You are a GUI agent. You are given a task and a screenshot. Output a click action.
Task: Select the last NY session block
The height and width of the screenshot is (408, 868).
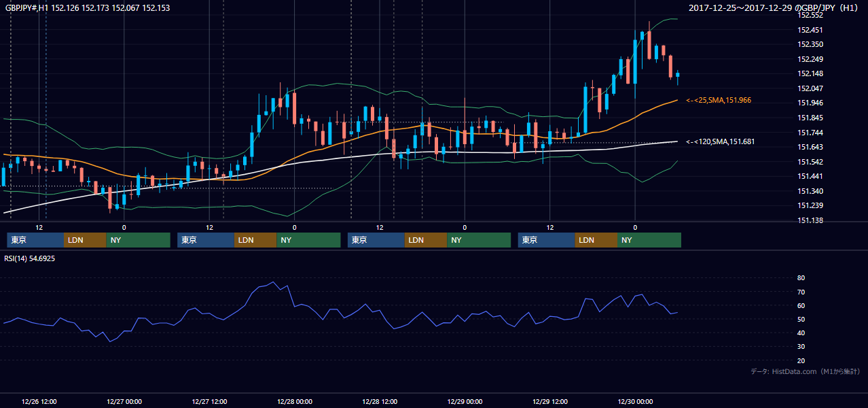tap(649, 240)
